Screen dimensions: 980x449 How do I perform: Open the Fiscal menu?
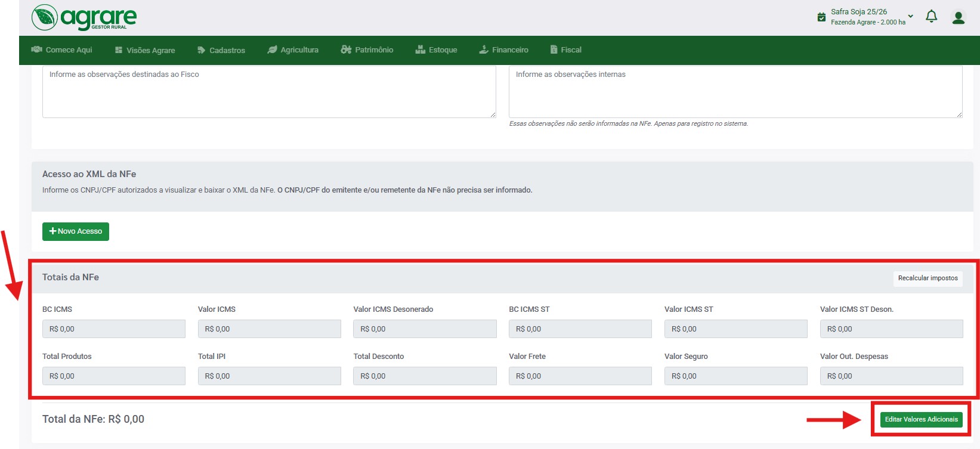point(565,50)
